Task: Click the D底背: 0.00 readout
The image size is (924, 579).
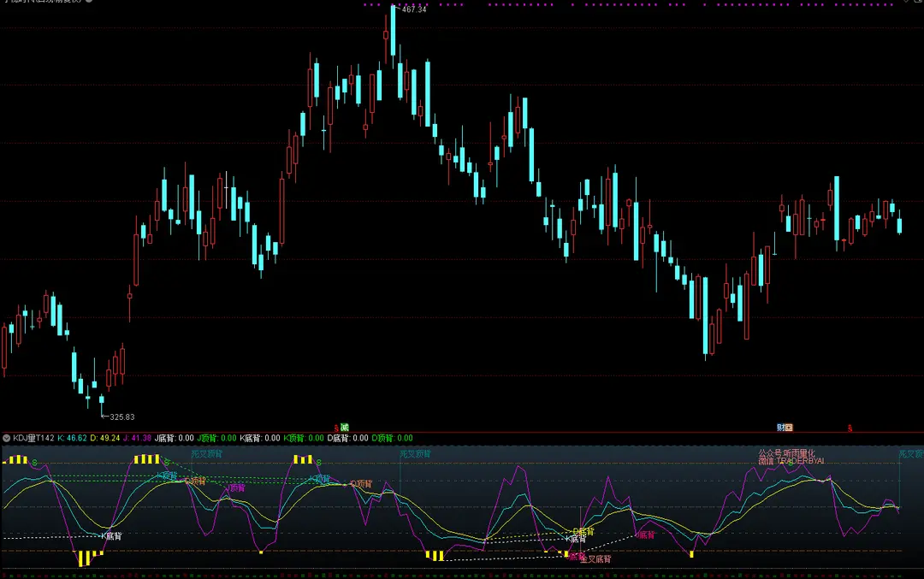Action: pos(347,438)
